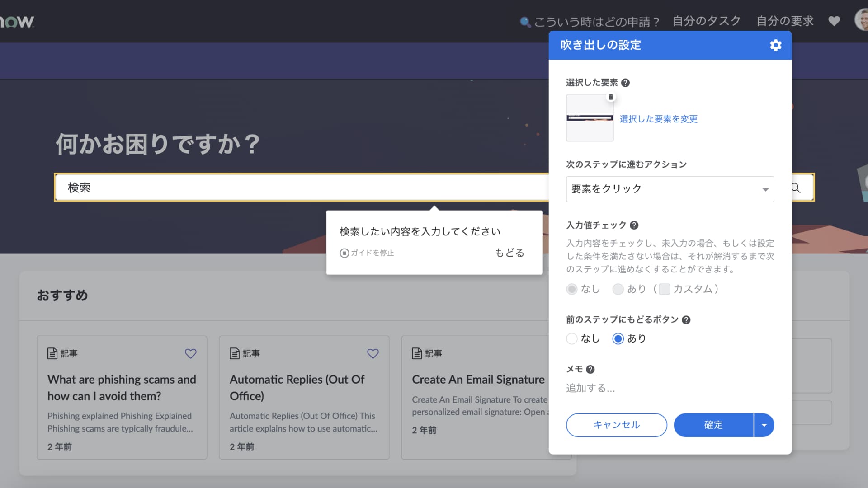
Task: Open 要素をクリック action dropdown
Action: coord(670,189)
